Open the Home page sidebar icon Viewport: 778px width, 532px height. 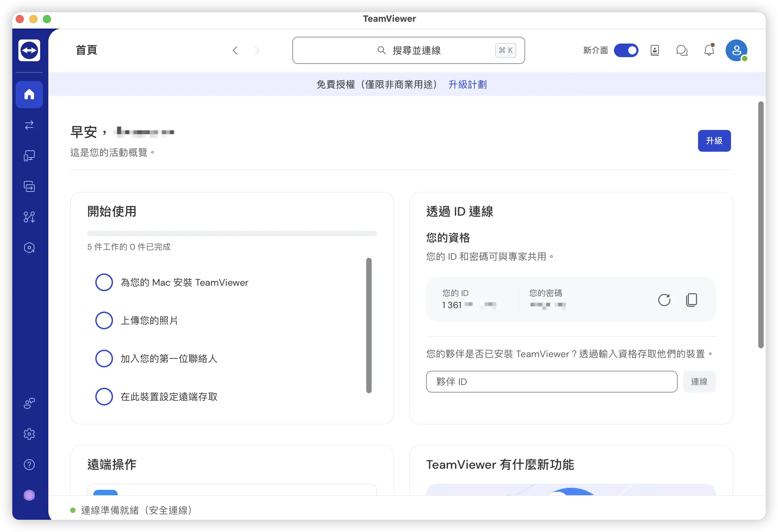pos(29,94)
